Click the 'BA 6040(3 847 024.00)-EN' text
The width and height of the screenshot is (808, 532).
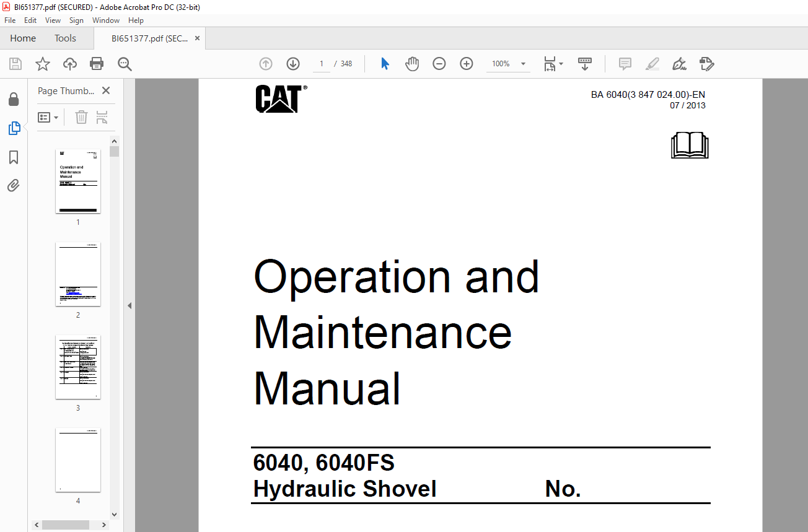pos(648,95)
